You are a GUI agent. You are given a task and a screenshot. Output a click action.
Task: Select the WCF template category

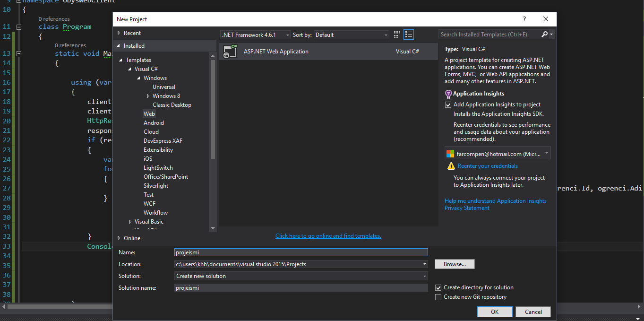click(149, 204)
